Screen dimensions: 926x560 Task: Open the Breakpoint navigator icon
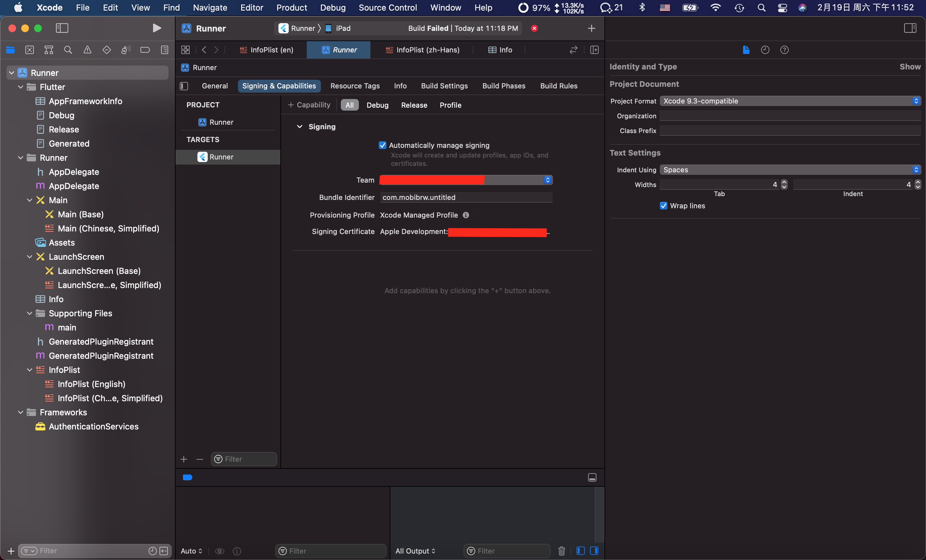[145, 50]
